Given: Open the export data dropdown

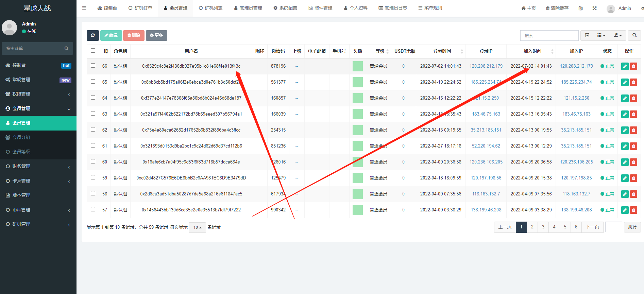Looking at the screenshot, I should pyautogui.click(x=618, y=35).
